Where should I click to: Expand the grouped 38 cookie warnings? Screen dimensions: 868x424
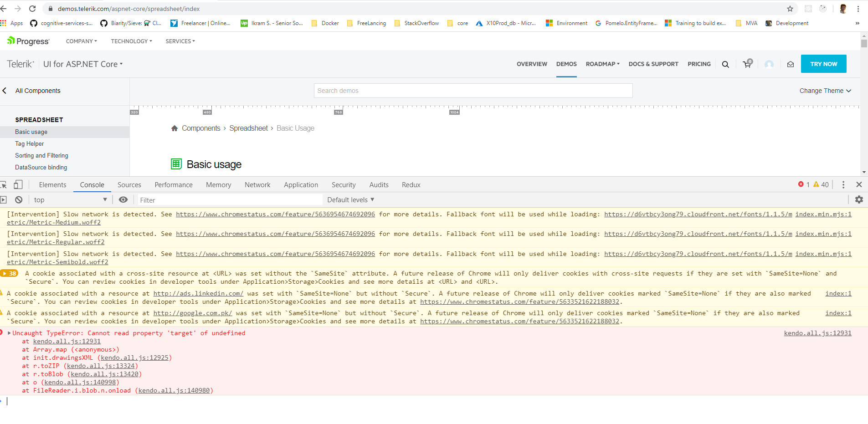(x=10, y=273)
